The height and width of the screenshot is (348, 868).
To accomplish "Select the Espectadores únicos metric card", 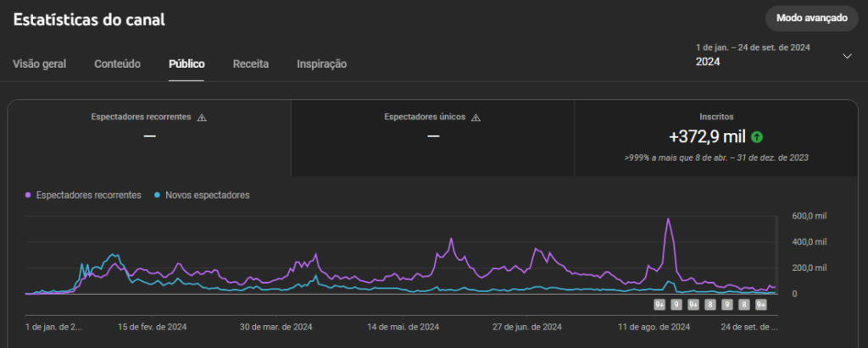I will [x=432, y=137].
